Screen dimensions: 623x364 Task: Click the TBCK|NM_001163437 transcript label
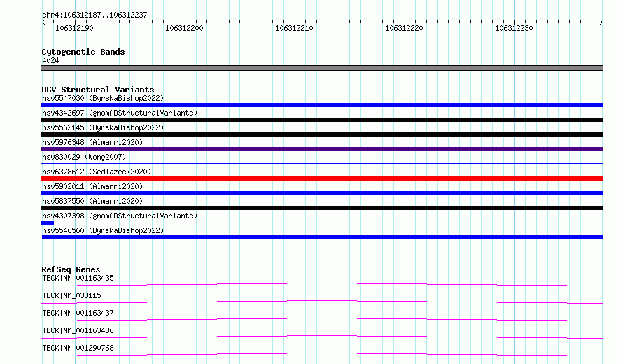coord(78,313)
